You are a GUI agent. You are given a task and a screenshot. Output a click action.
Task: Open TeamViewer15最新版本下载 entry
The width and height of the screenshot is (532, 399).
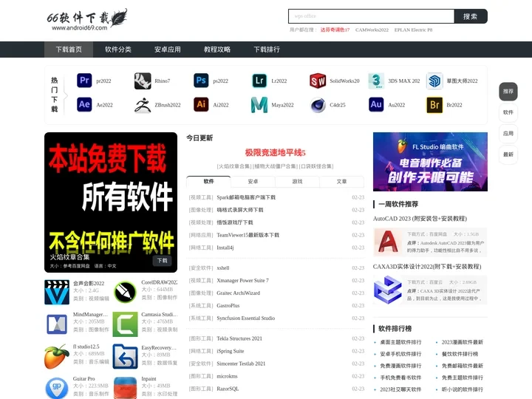pyautogui.click(x=248, y=235)
